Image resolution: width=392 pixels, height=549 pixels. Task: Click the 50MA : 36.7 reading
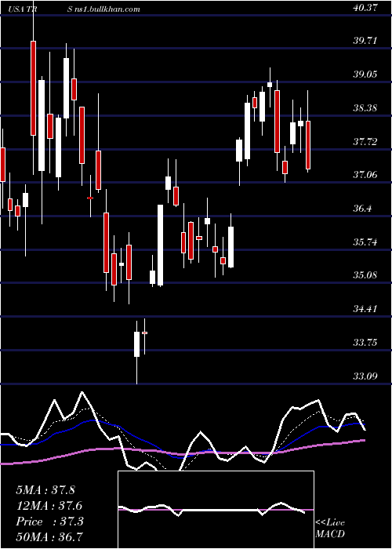49,537
